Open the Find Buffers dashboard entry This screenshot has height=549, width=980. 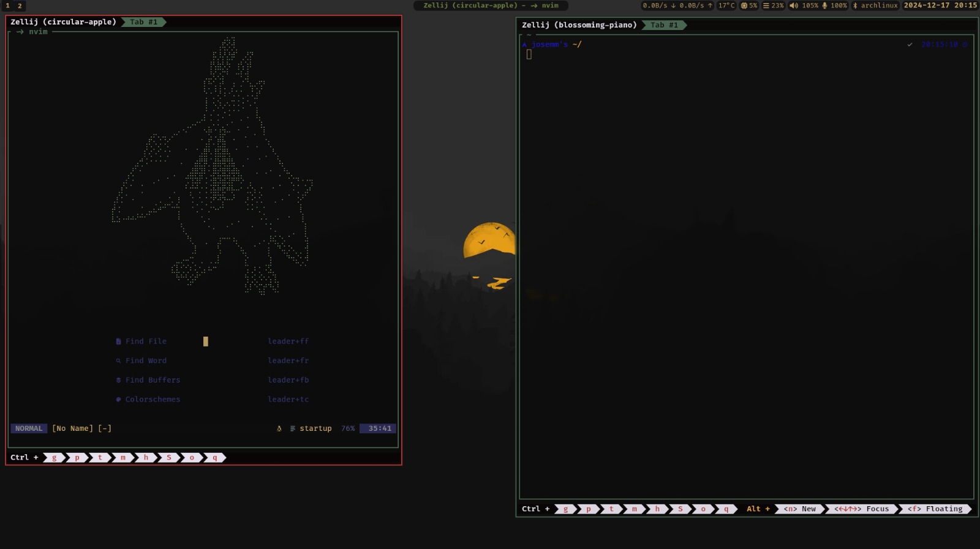[153, 380]
